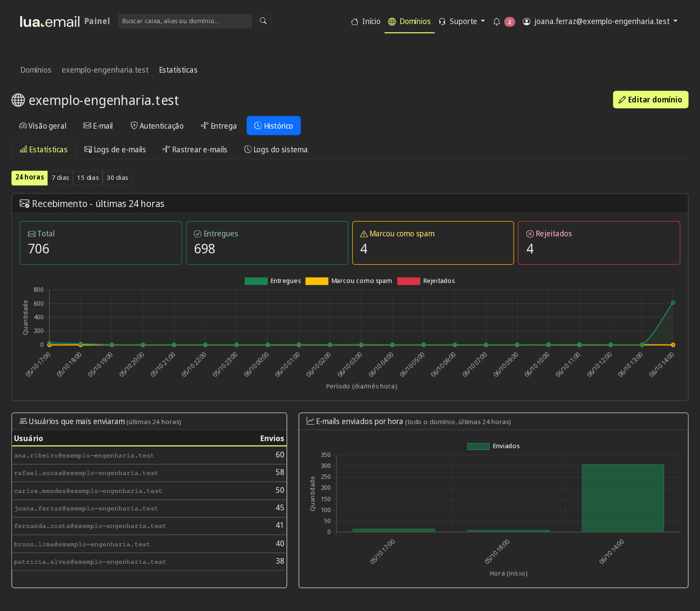Click the spam warning triangle icon
Image resolution: width=700 pixels, height=611 pixels.
364,234
